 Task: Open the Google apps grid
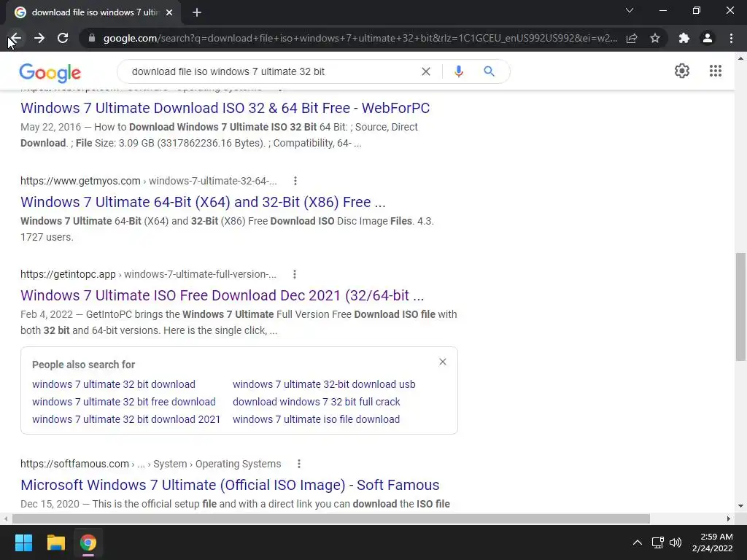pyautogui.click(x=715, y=71)
